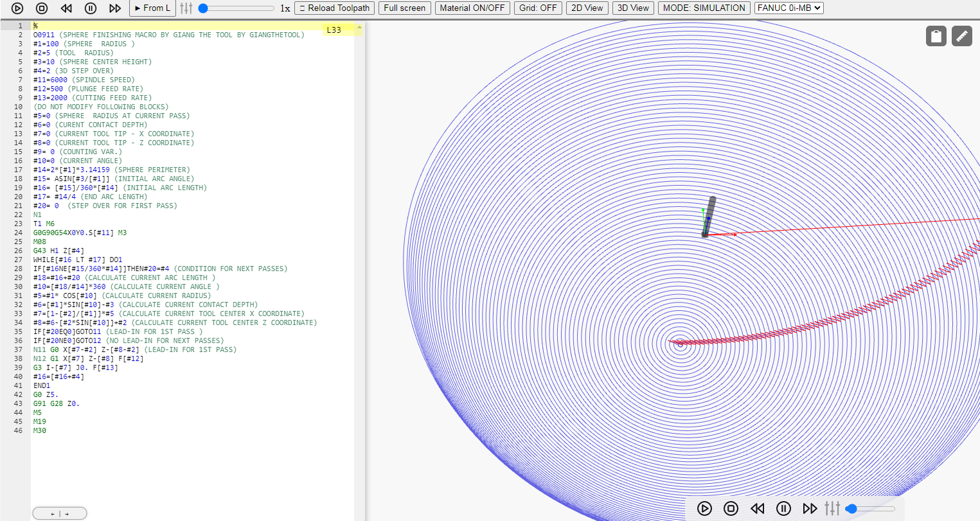Click the play icon in bottom overlay controls
The height and width of the screenshot is (521, 980).
point(704,509)
